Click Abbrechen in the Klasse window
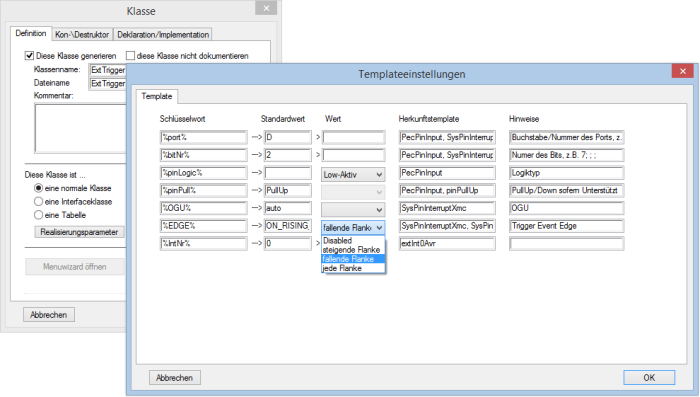This screenshot has height=397, width=700. click(49, 315)
